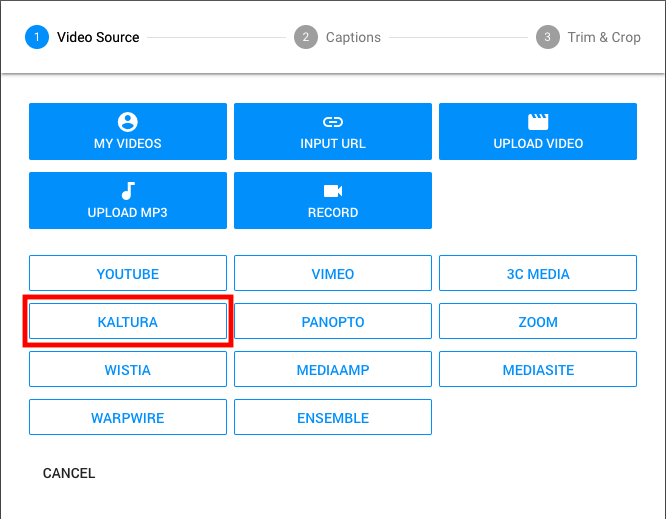The height and width of the screenshot is (519, 666).
Task: Cancel the video source dialog
Action: click(x=69, y=473)
